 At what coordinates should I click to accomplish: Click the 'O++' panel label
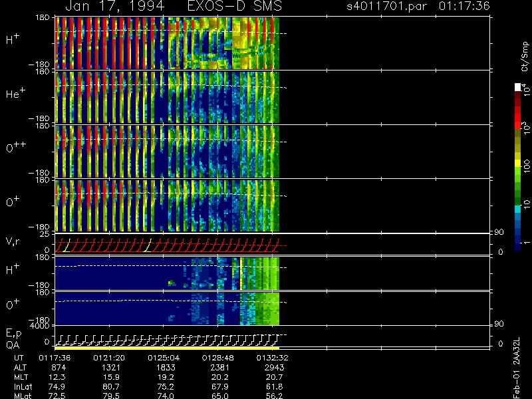tap(16, 146)
